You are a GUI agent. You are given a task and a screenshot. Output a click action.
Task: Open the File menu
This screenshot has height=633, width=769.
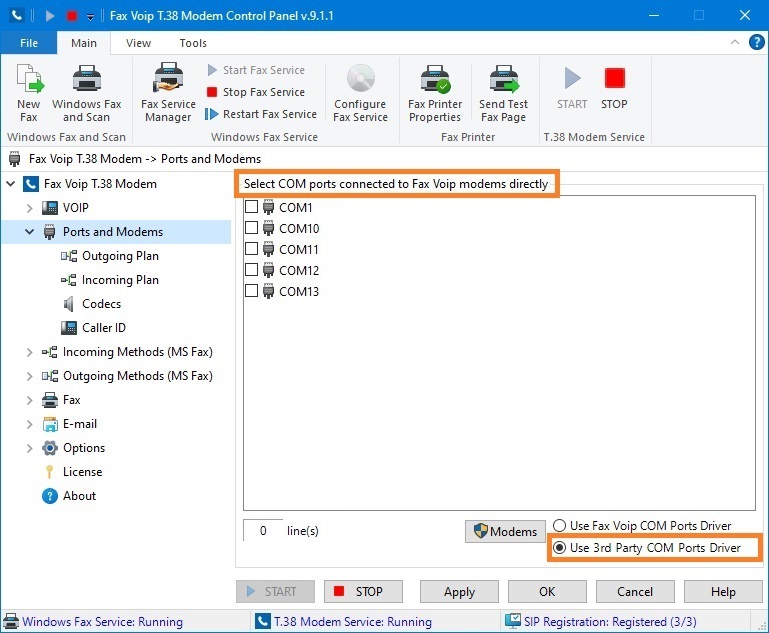(29, 43)
